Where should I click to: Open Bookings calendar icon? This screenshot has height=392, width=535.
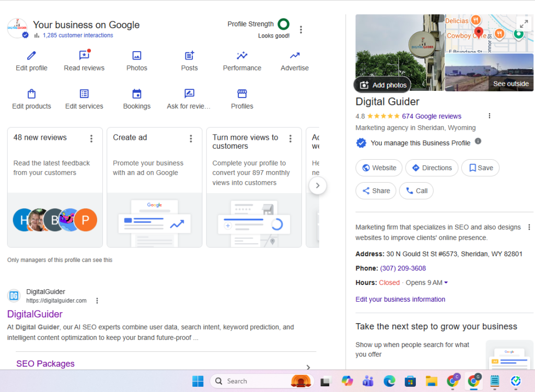pos(137,93)
